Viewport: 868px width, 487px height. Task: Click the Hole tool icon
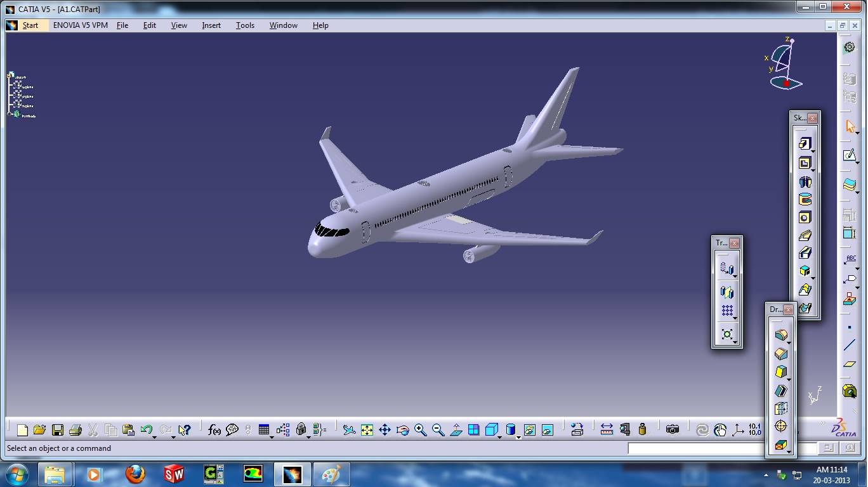coord(805,218)
